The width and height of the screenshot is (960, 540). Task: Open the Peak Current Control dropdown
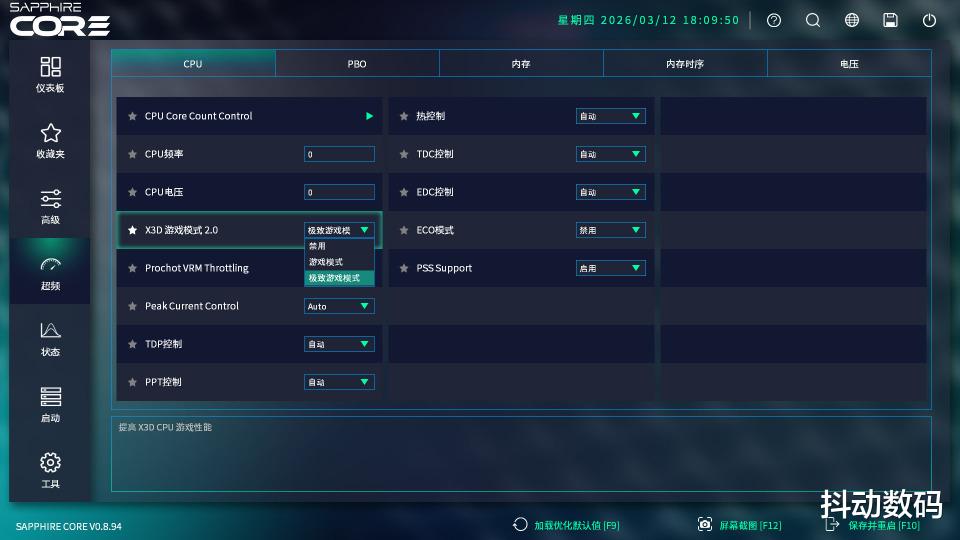pyautogui.click(x=339, y=306)
